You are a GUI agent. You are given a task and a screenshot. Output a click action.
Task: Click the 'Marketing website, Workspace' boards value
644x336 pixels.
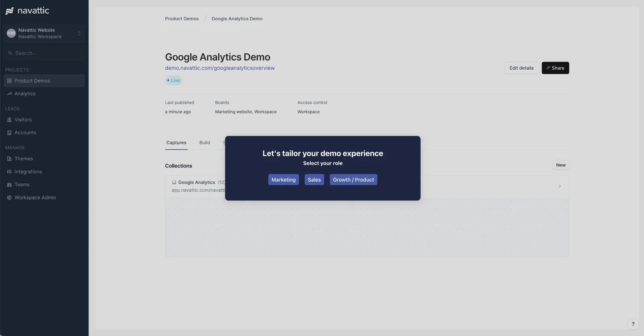(246, 112)
